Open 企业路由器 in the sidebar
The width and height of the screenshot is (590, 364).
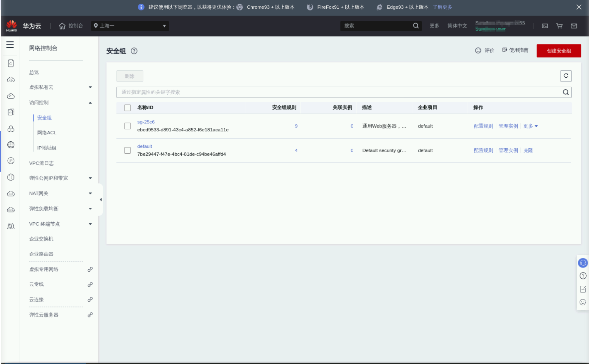pyautogui.click(x=41, y=254)
